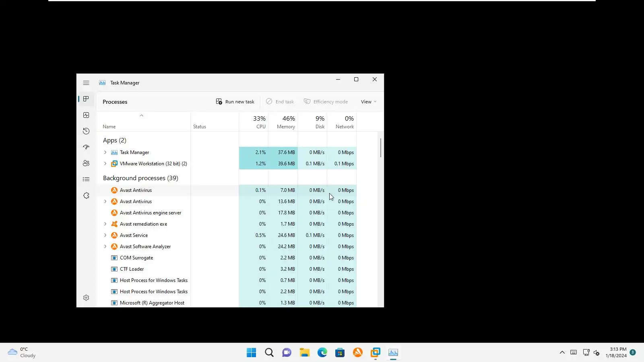
Task: Click Run new task
Action: [x=235, y=102]
